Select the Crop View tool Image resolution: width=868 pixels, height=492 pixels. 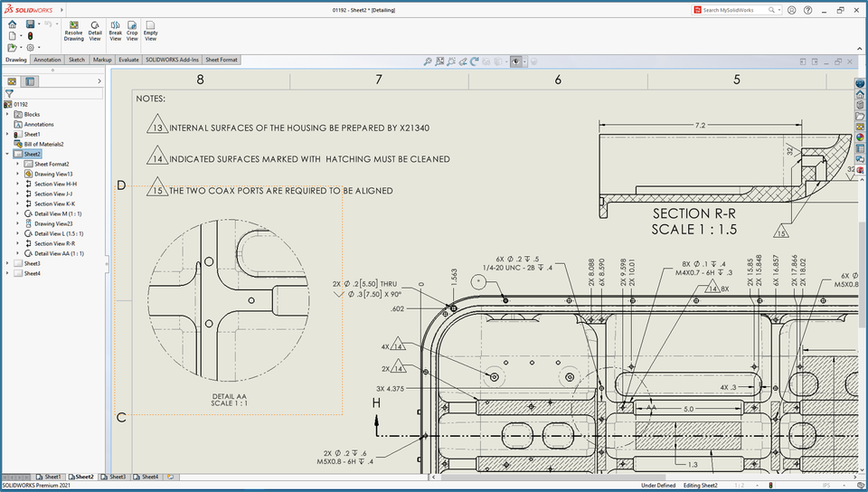pos(132,32)
